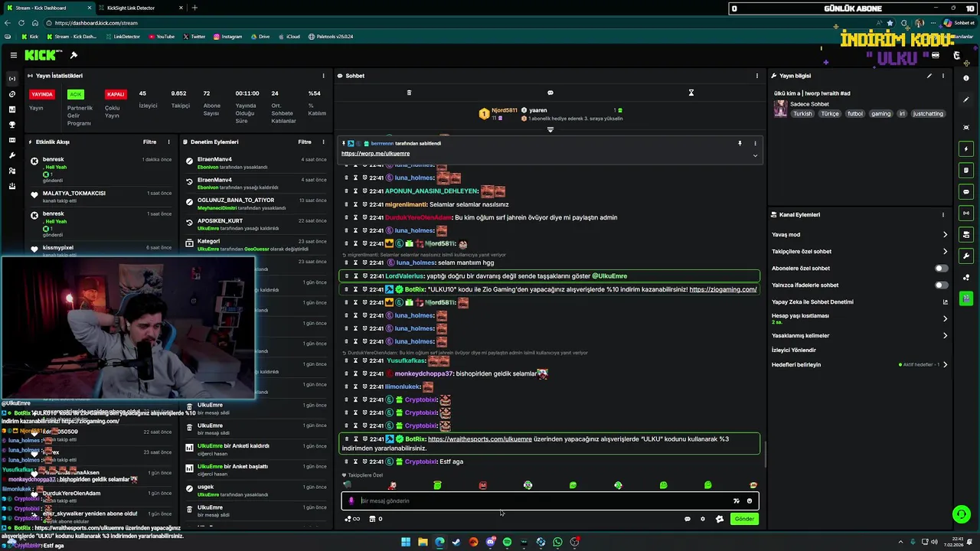Screen dimensions: 980x551
Task: Expand Yasaklanmış kelimeler settings
Action: [x=860, y=336]
